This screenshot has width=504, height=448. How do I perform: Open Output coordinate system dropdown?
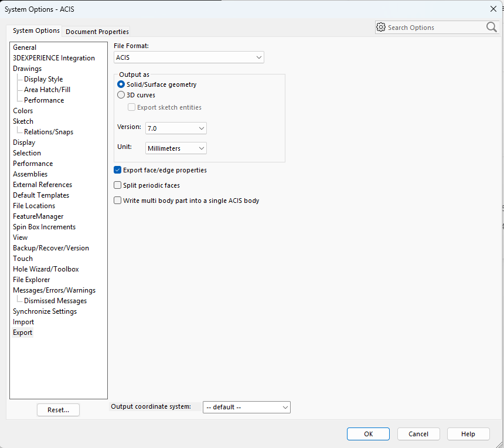click(x=247, y=407)
